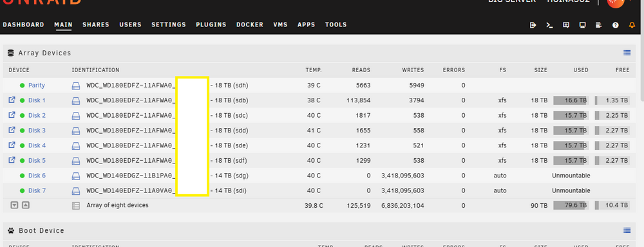Open the notifications bell icon

(632, 25)
